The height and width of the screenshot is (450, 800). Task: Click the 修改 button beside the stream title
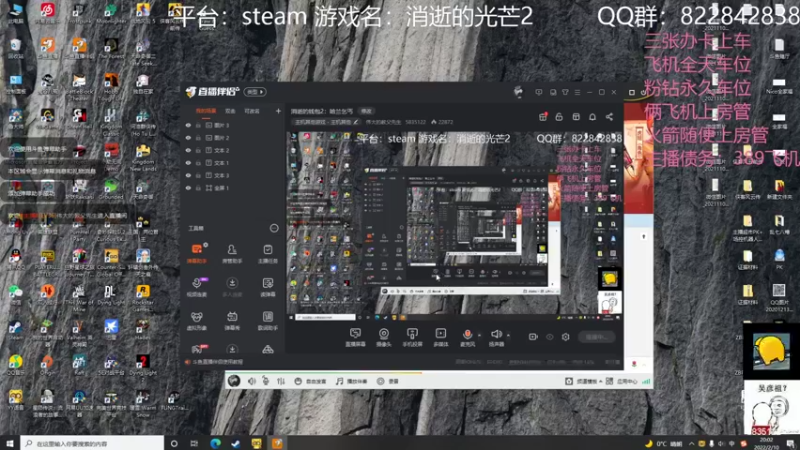[366, 111]
